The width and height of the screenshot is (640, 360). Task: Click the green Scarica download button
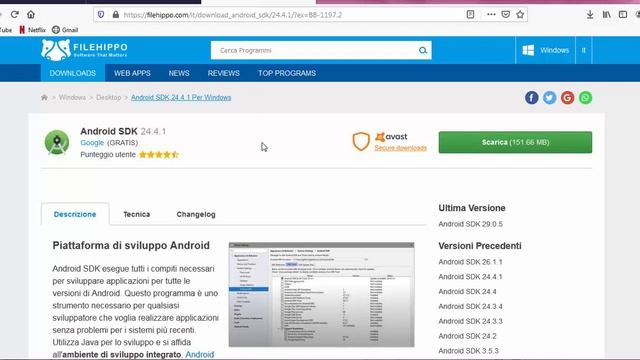[515, 142]
